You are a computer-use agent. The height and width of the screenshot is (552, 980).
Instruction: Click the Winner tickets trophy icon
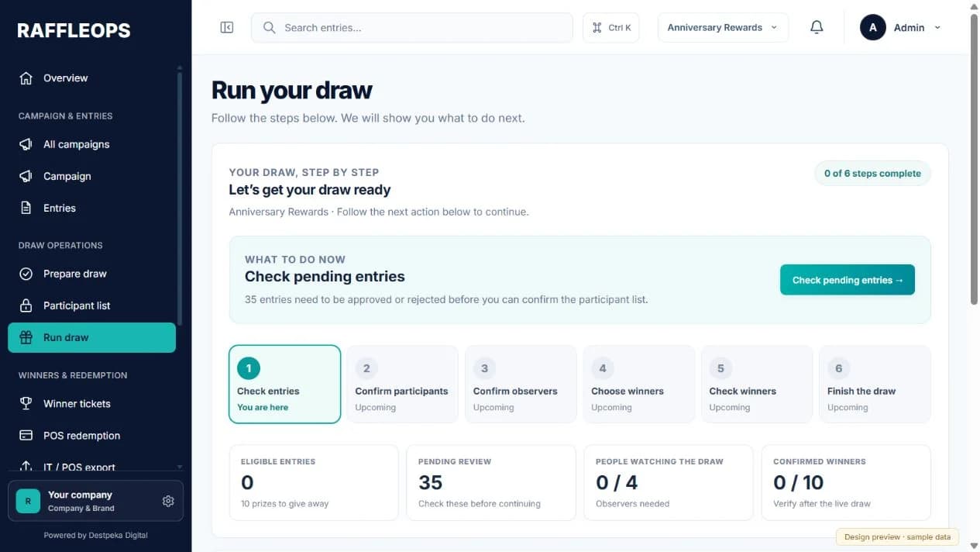(26, 404)
